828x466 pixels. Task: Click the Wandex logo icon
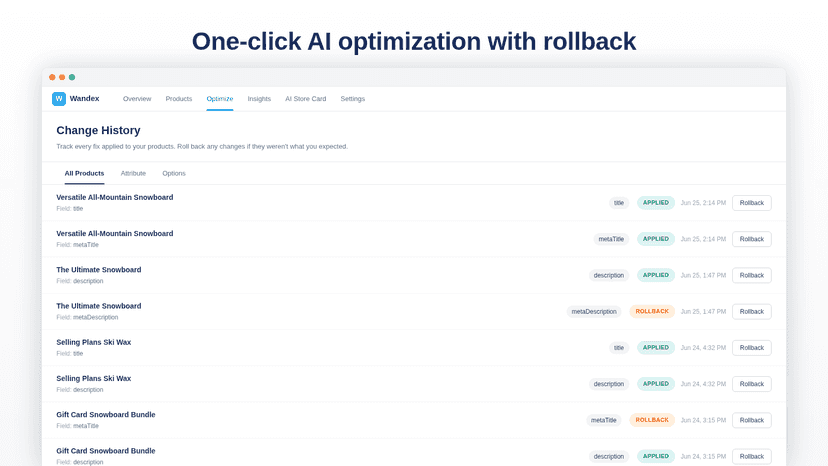(x=59, y=99)
